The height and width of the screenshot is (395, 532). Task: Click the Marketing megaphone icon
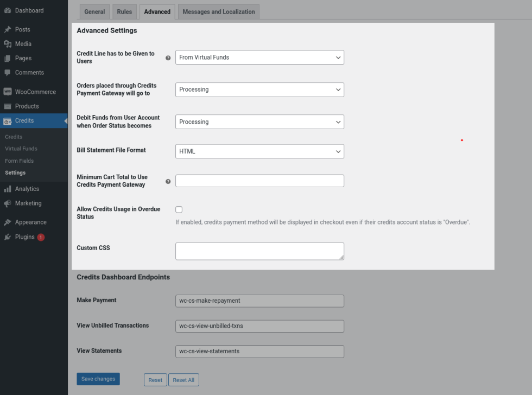pyautogui.click(x=8, y=203)
